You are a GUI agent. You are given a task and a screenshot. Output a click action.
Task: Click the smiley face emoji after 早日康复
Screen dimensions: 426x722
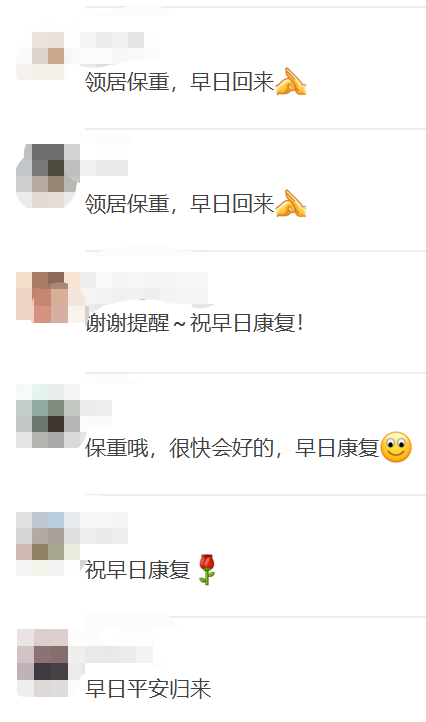coord(396,447)
